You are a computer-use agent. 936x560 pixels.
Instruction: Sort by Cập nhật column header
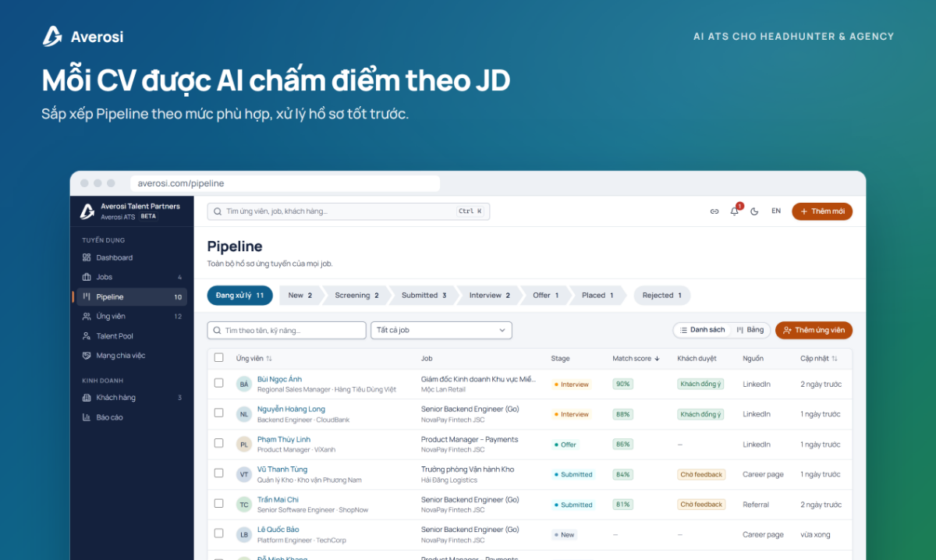pyautogui.click(x=819, y=359)
